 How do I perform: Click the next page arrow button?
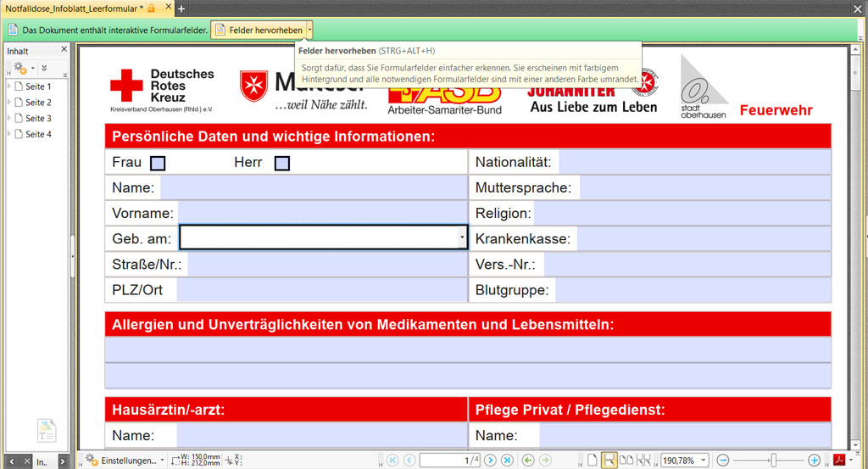(491, 460)
